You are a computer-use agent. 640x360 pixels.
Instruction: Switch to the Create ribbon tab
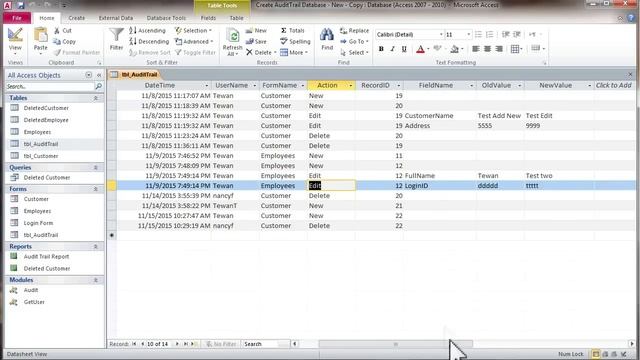pos(76,18)
